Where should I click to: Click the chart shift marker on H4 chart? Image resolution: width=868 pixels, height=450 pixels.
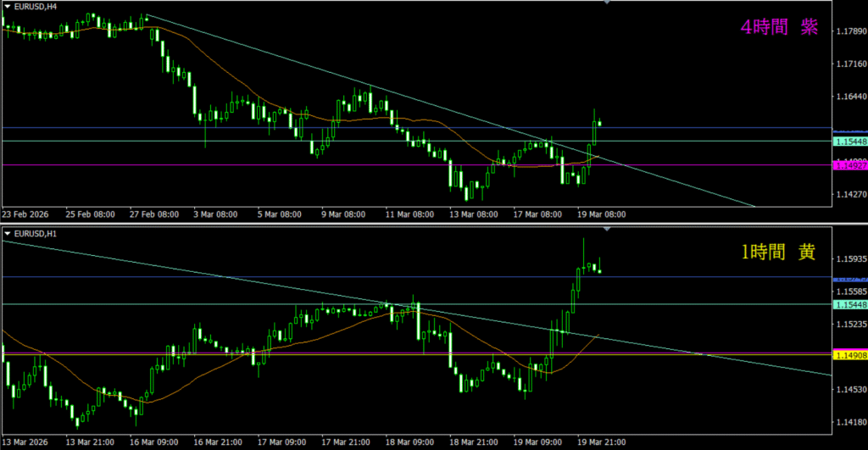click(606, 3)
